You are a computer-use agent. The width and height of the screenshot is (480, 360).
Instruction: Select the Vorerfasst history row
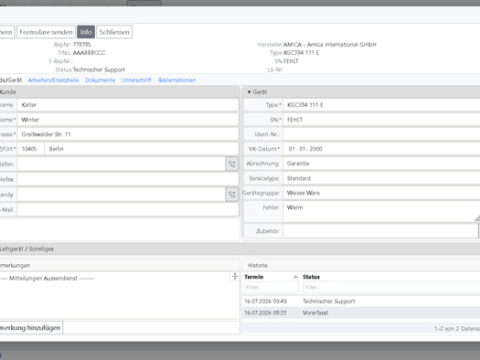click(x=362, y=313)
